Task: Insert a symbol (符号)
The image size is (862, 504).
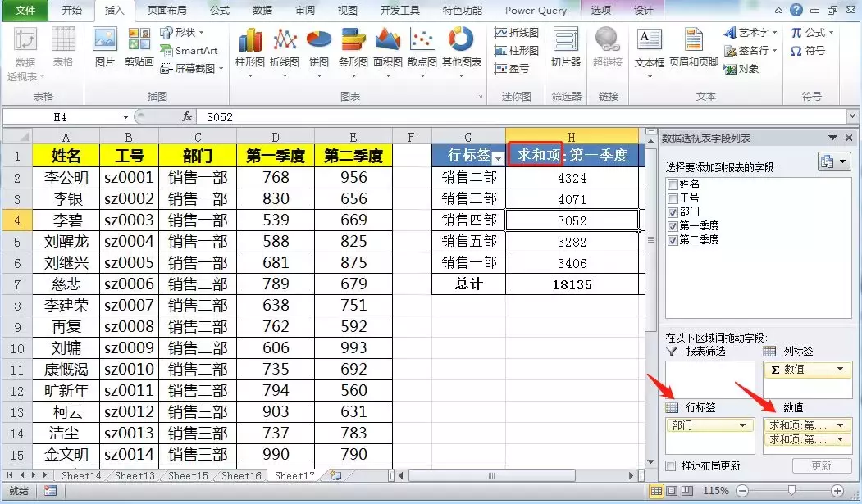Action: tap(807, 51)
